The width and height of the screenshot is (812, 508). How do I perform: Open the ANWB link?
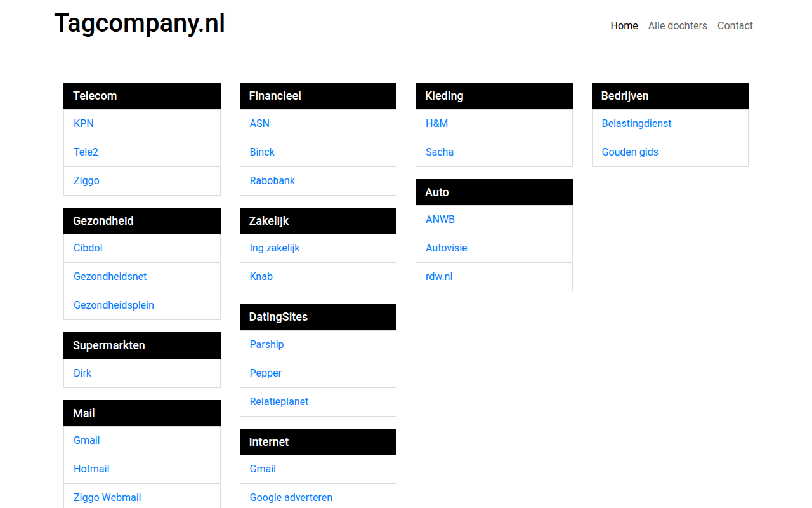click(440, 219)
